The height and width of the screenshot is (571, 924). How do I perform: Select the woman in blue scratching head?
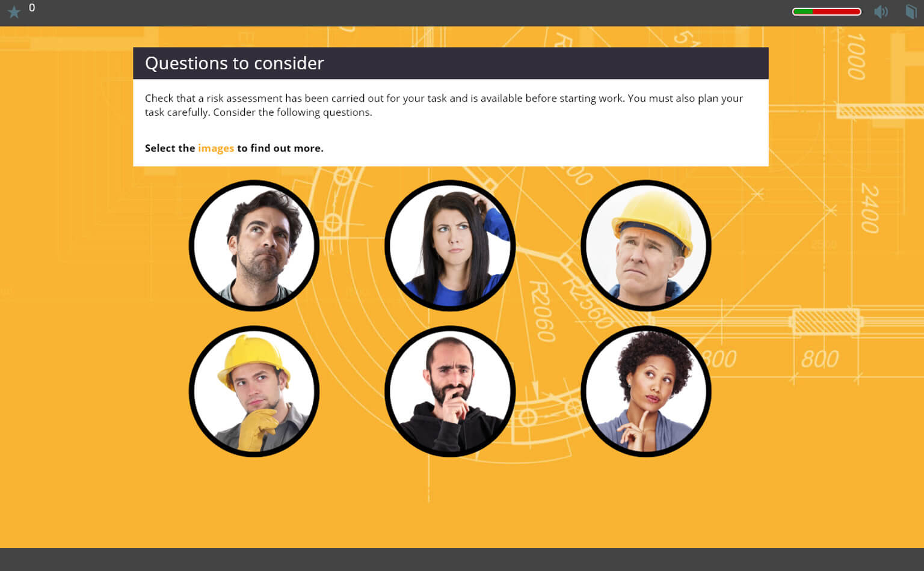(x=450, y=245)
